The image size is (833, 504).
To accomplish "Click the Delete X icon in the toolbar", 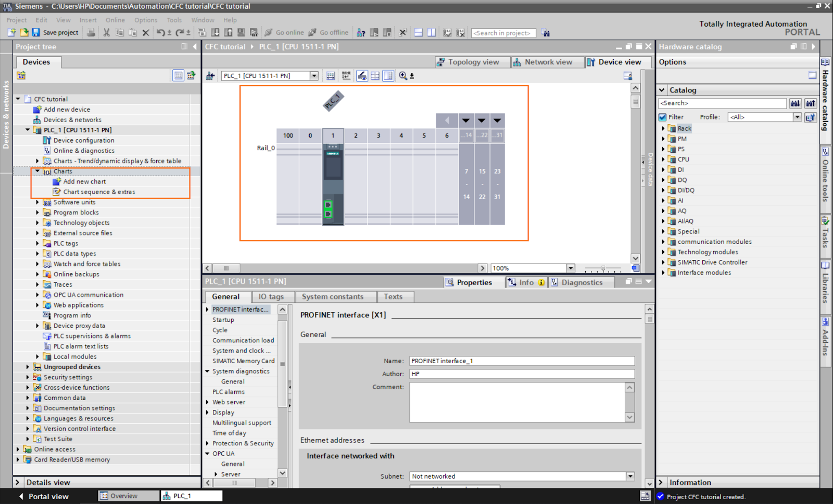I will pyautogui.click(x=146, y=32).
